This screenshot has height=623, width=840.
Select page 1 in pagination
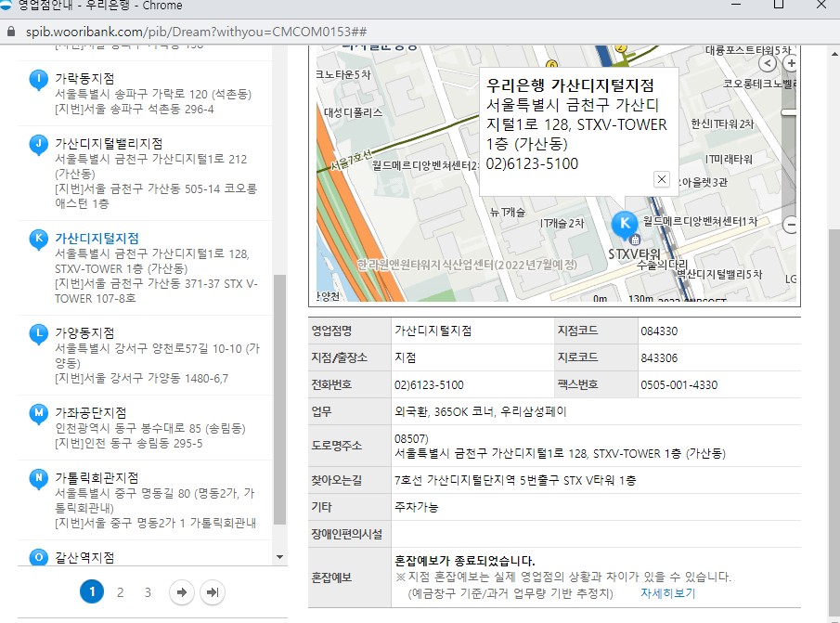(x=92, y=592)
